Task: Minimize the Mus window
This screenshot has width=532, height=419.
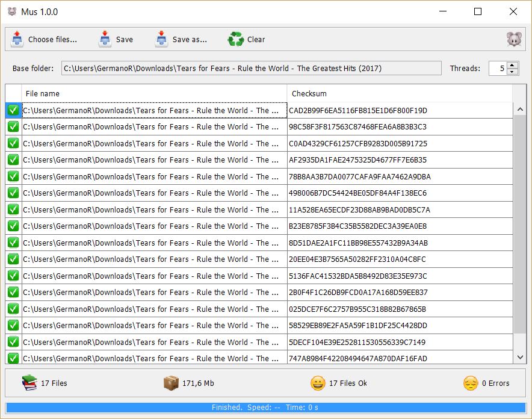Action: pyautogui.click(x=443, y=11)
